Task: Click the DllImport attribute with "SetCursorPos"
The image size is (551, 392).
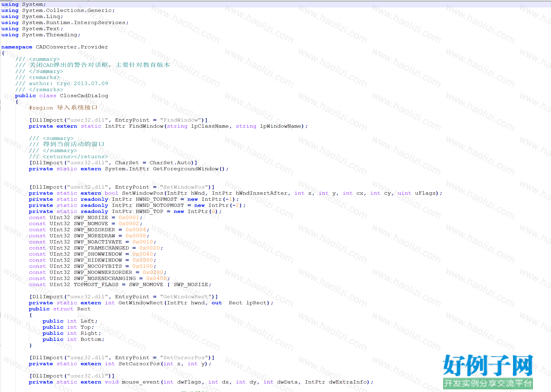Action: click(x=122, y=358)
